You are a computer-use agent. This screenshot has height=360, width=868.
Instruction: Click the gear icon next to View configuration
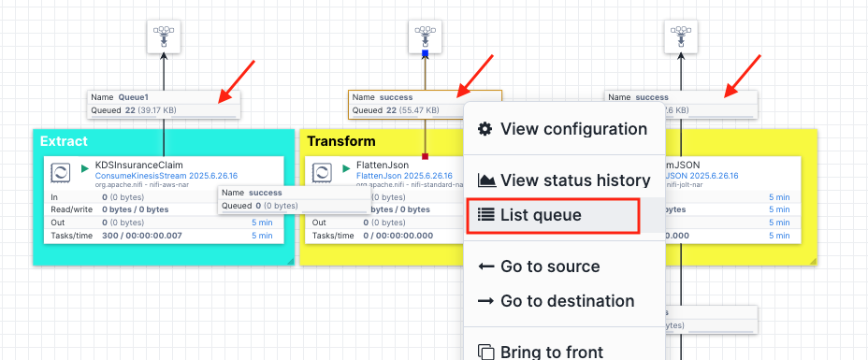(x=485, y=129)
